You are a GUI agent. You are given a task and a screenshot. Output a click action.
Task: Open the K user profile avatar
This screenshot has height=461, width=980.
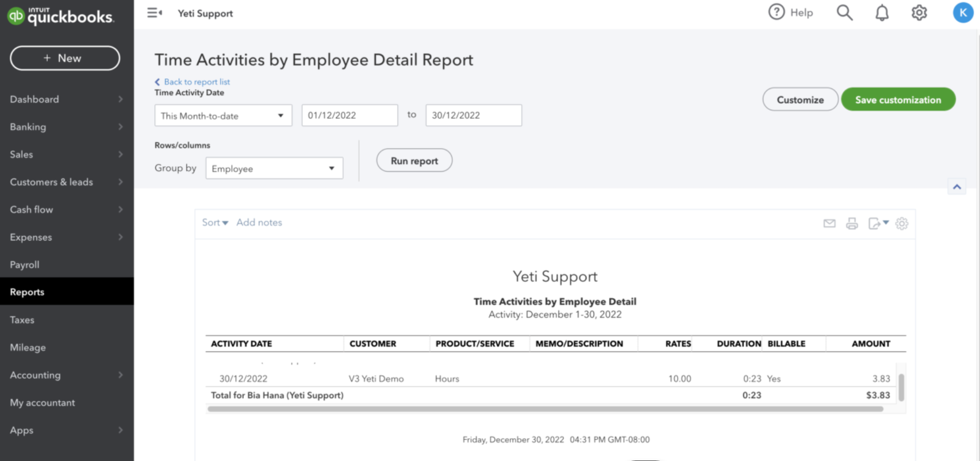pyautogui.click(x=963, y=12)
